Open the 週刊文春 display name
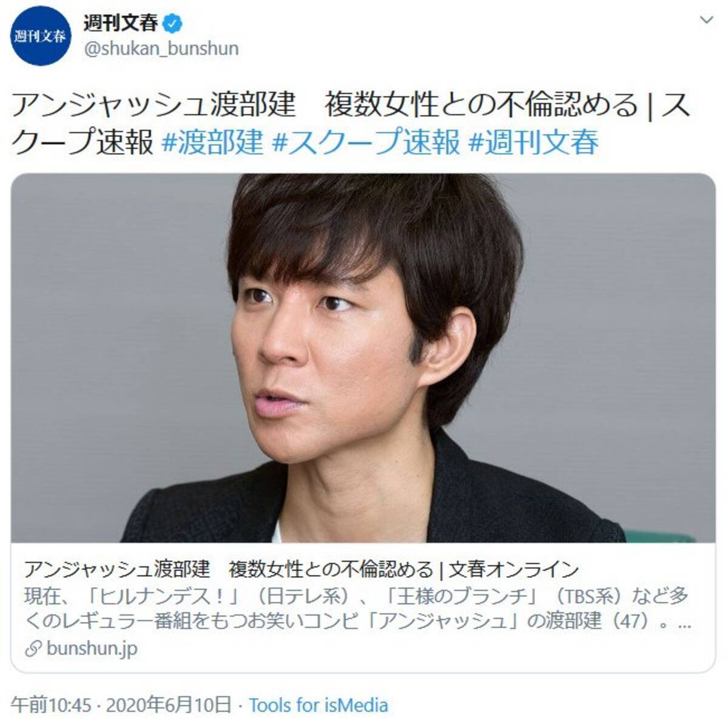The image size is (728, 723). pos(121,23)
